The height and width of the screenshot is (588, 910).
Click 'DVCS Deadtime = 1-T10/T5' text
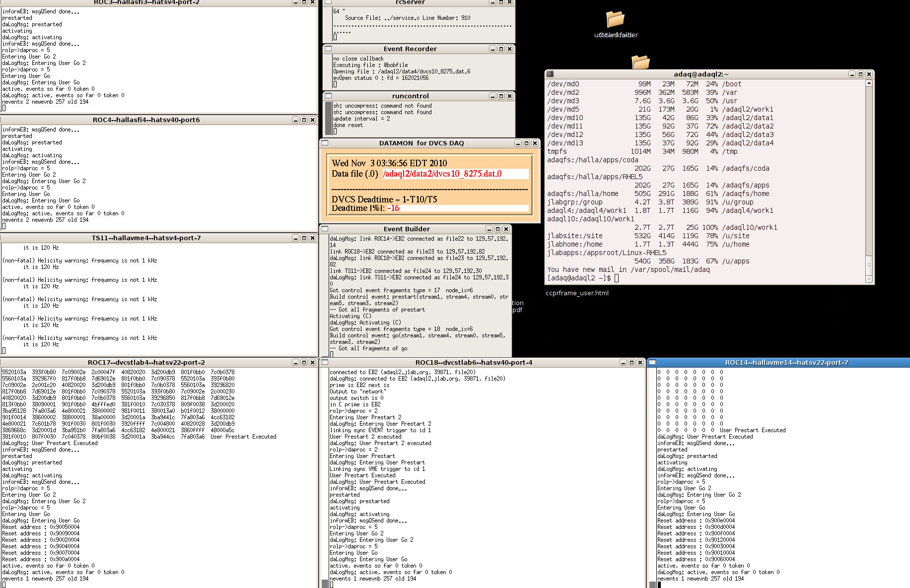point(384,199)
